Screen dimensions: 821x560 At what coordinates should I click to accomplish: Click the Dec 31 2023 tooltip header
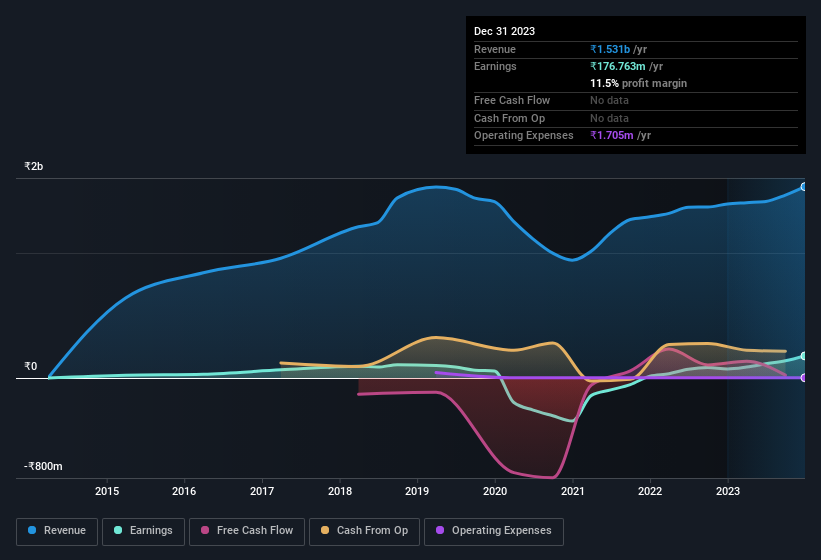(x=504, y=31)
